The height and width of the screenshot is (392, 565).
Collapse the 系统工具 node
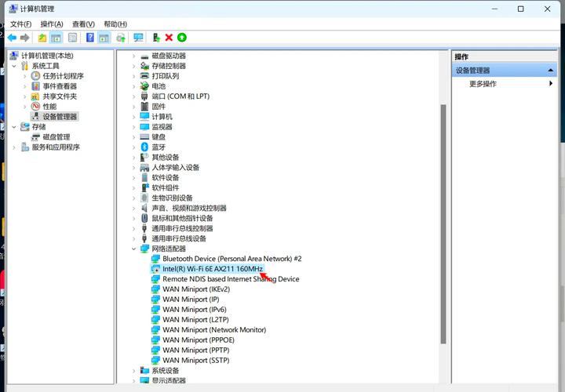tap(14, 66)
